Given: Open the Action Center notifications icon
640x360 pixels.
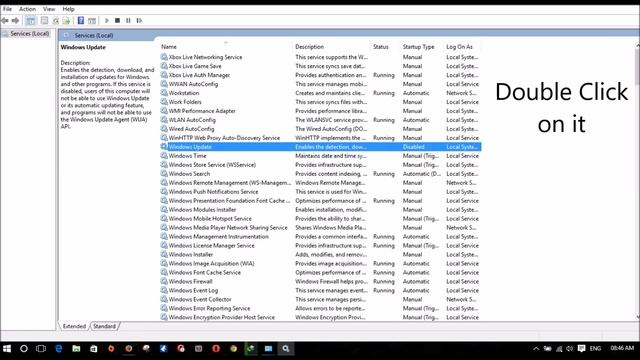Looking at the screenshot, I should [582, 348].
